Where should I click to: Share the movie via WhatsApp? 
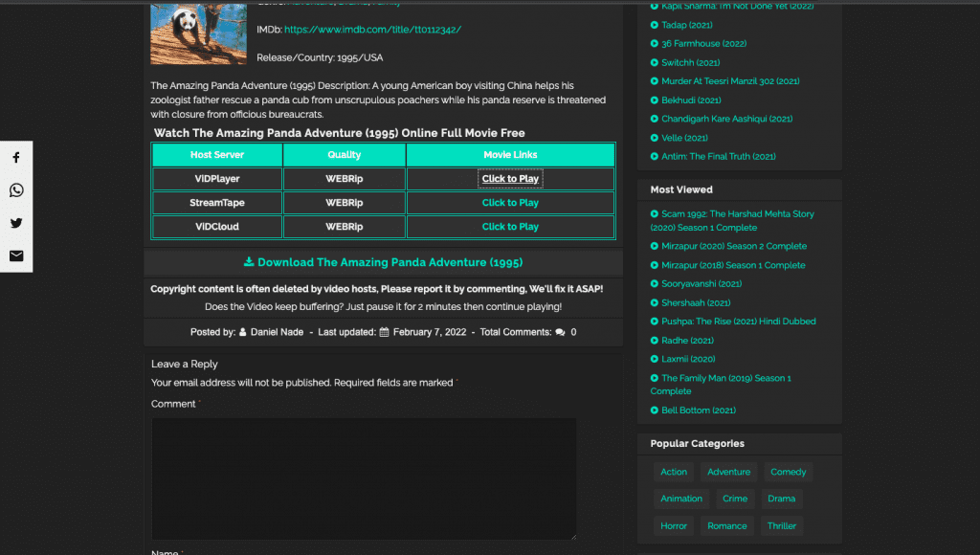click(15, 189)
